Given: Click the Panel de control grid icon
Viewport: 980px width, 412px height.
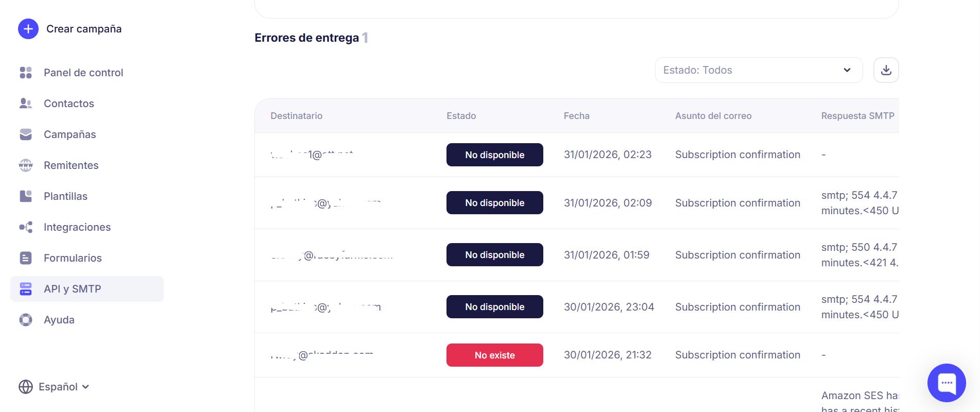Looking at the screenshot, I should pos(26,73).
